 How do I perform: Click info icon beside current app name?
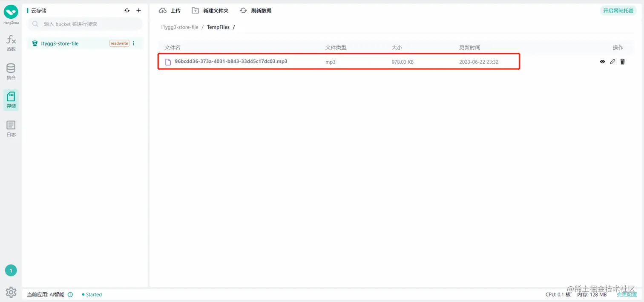coord(70,294)
